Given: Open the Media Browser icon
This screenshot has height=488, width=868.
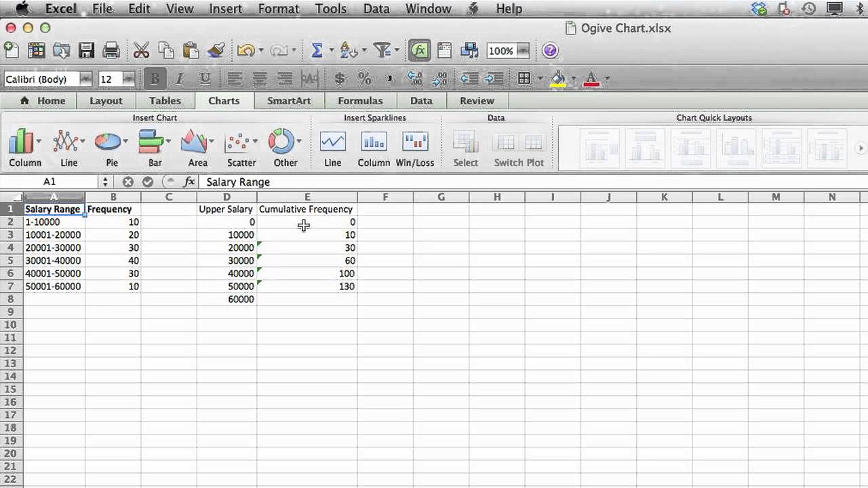Looking at the screenshot, I should [x=469, y=50].
